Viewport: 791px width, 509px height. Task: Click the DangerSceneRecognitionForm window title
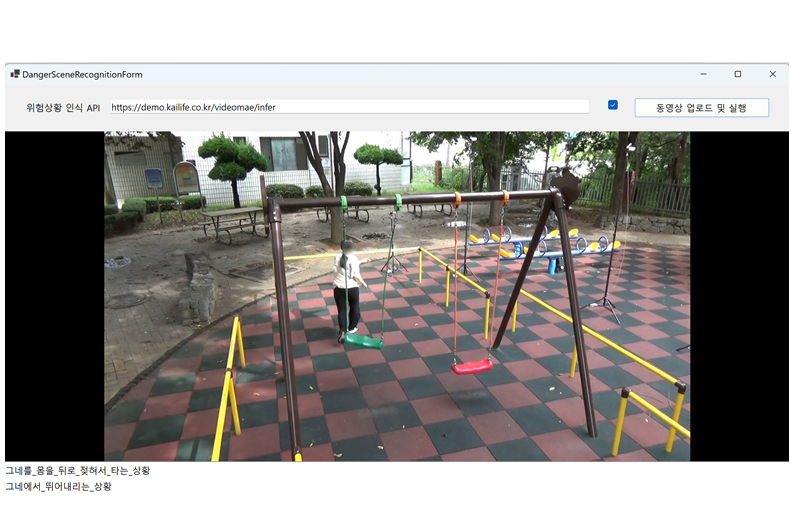click(82, 75)
